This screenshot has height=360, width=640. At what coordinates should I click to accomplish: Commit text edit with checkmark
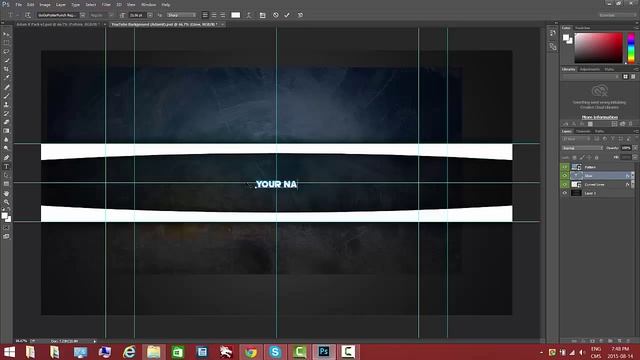(287, 15)
